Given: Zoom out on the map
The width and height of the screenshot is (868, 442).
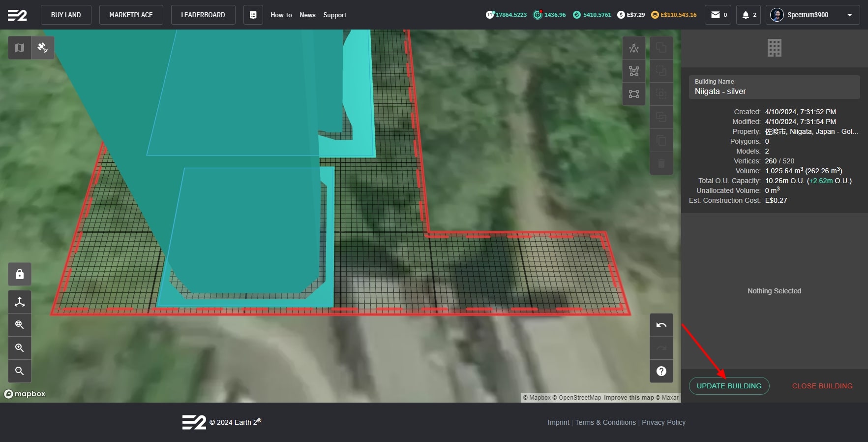Looking at the screenshot, I should pyautogui.click(x=20, y=371).
